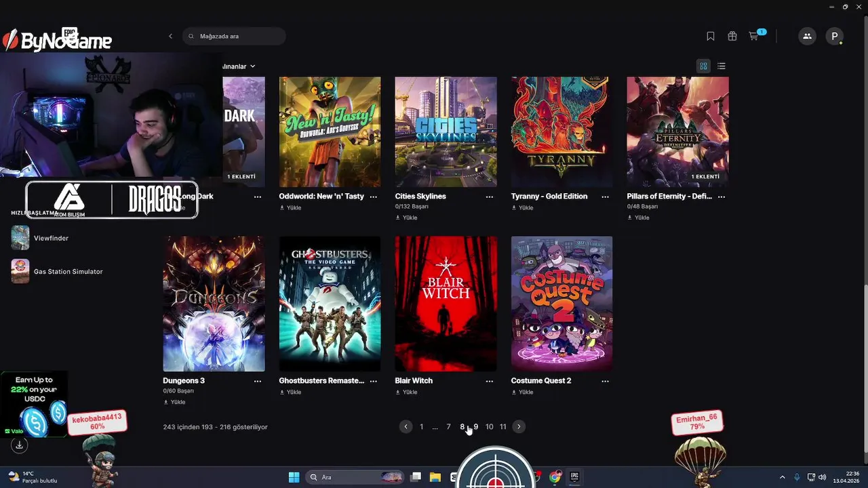Open options menu for Cities Skylines
Viewport: 868px width, 488px height.
(x=489, y=197)
